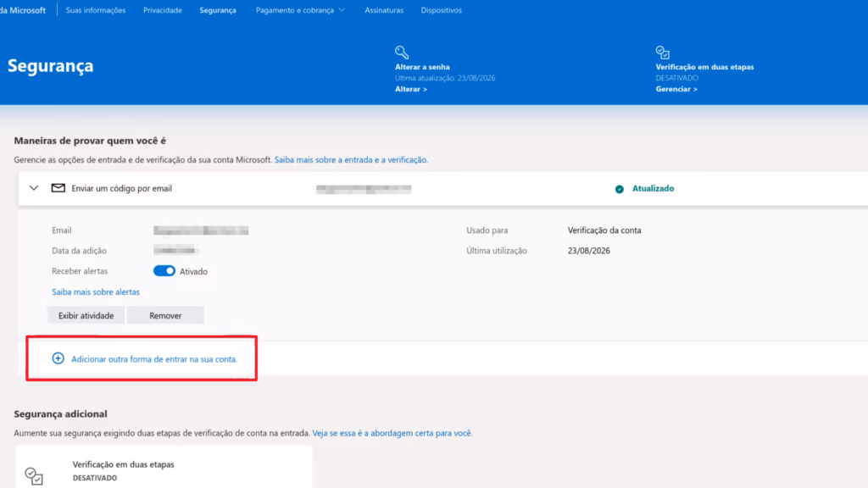Click the Remover button
Screen dimensions: 868x488
coord(165,315)
